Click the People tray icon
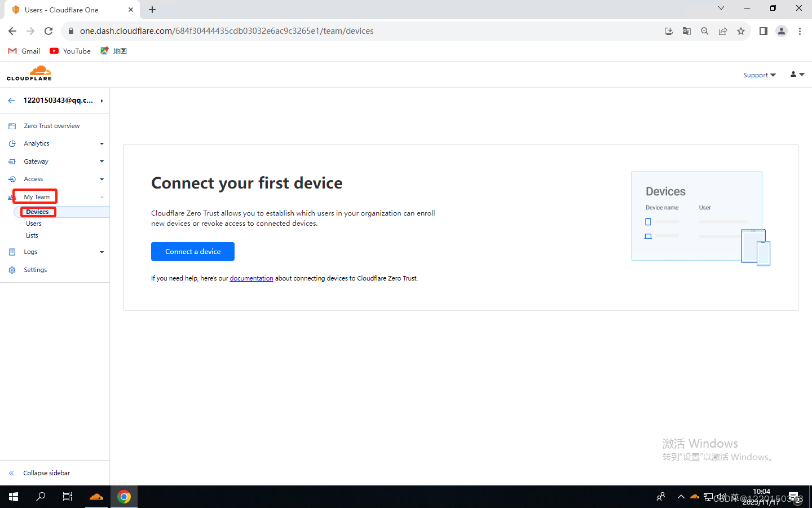812x508 pixels. (661, 497)
